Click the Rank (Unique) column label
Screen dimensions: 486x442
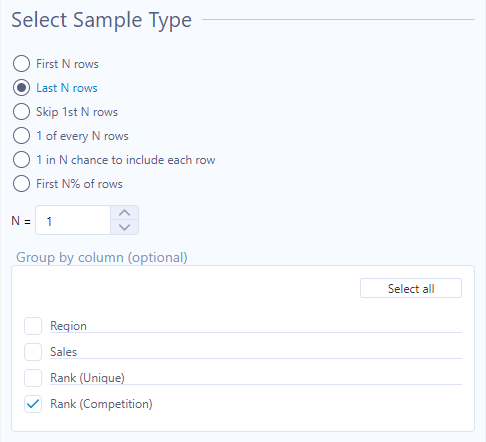[x=87, y=378]
